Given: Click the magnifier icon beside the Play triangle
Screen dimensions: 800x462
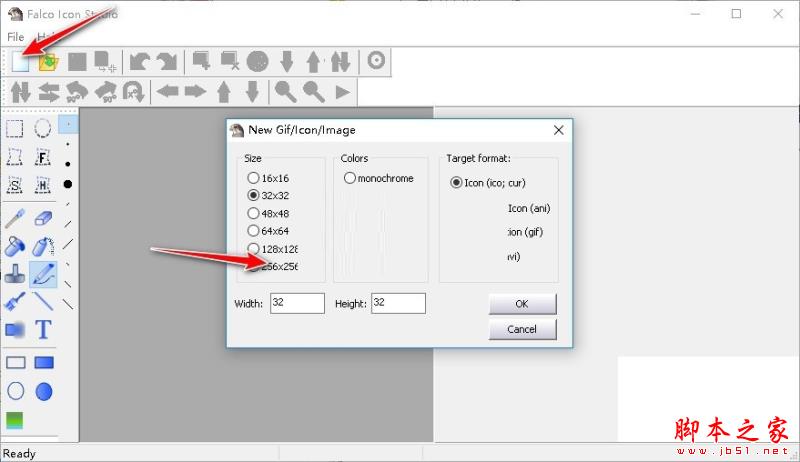Looking at the screenshot, I should coord(314,92).
